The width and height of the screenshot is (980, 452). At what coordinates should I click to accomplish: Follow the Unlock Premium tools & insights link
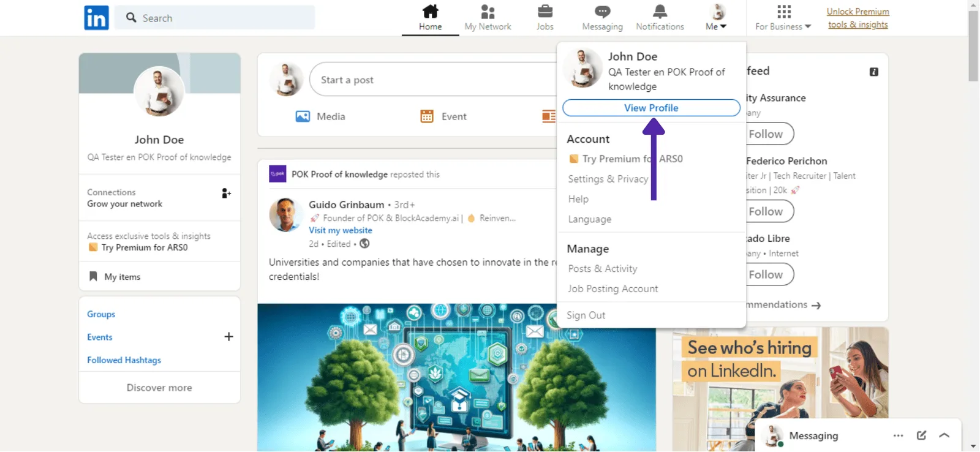point(858,18)
